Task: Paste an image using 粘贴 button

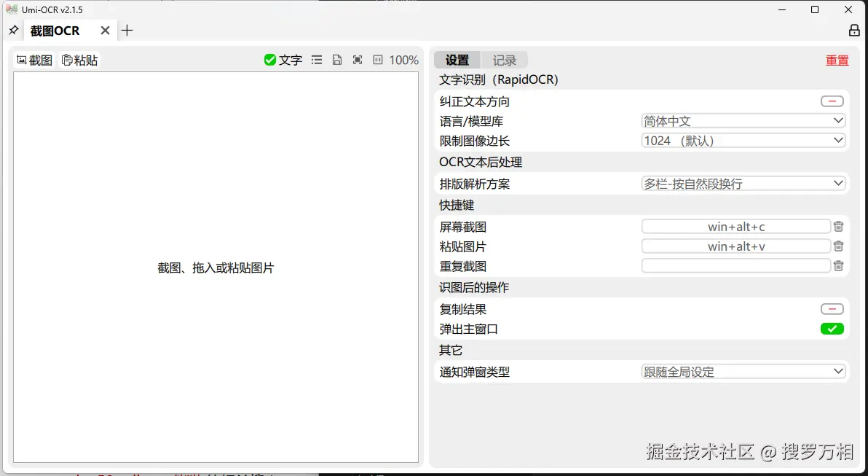Action: coord(79,60)
